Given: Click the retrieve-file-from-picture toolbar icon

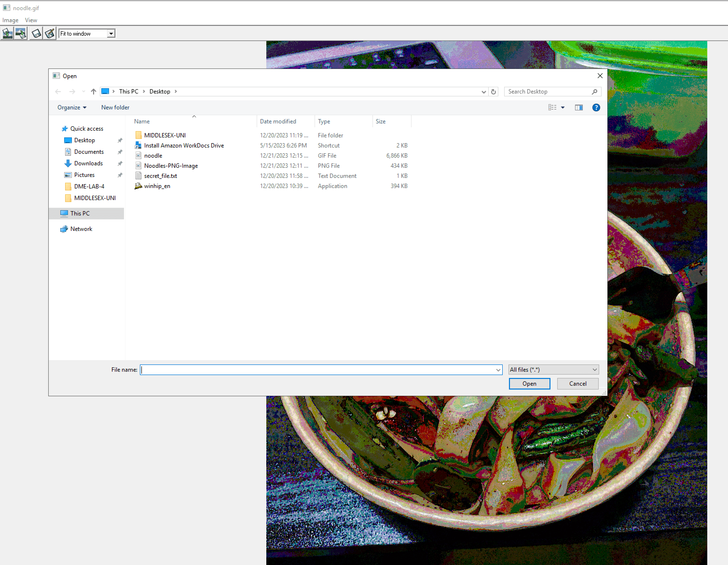Looking at the screenshot, I should pyautogui.click(x=21, y=33).
